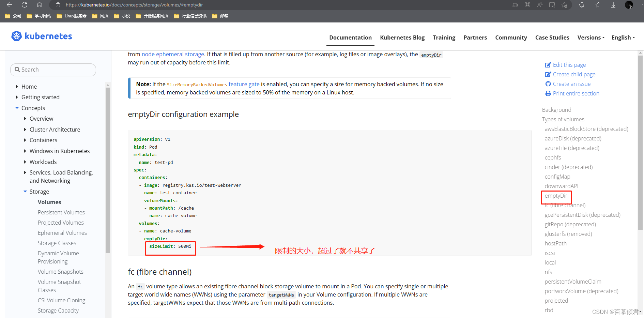Expand the Overview section
Screen dimensions: 644x318
[25, 119]
